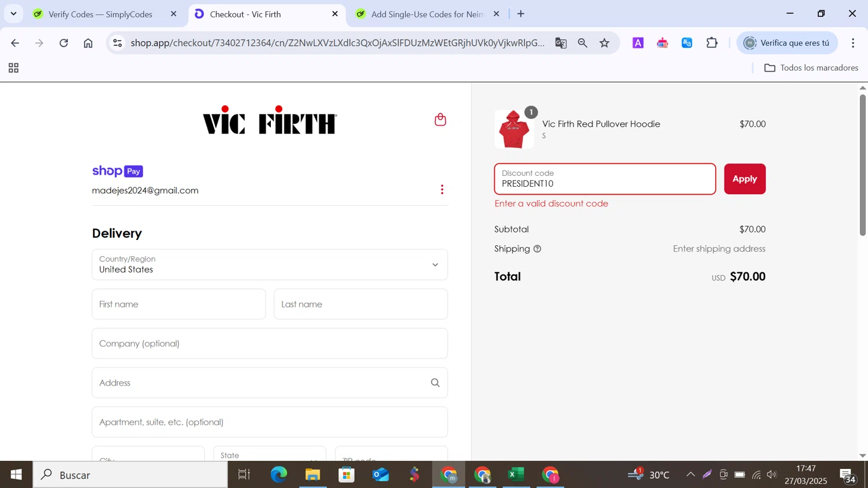Image resolution: width=868 pixels, height=488 pixels.
Task: Click the Address field
Action: coord(270,383)
